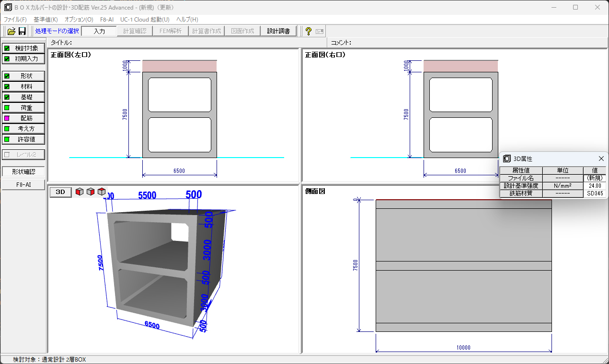This screenshot has width=609, height=364.
Task: Click the pink fill area in 正面図(左口)
Action: pyautogui.click(x=180, y=66)
